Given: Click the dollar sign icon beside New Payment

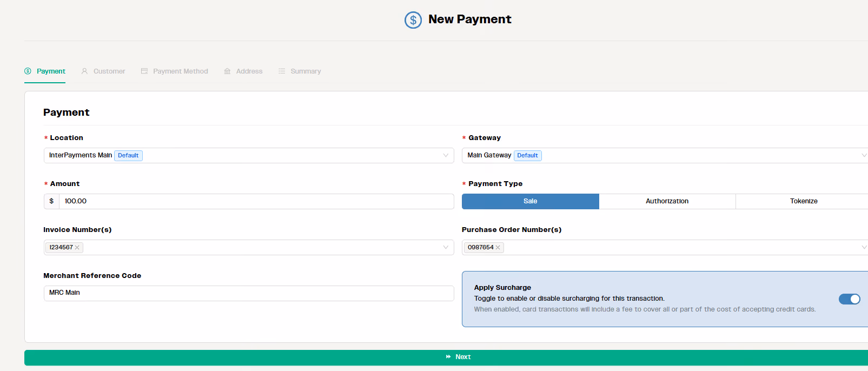Looking at the screenshot, I should coord(413,20).
